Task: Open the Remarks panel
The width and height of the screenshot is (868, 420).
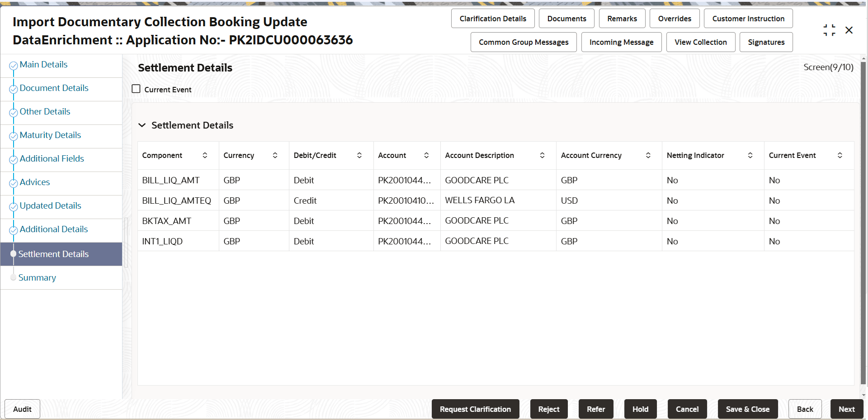Action: point(622,19)
